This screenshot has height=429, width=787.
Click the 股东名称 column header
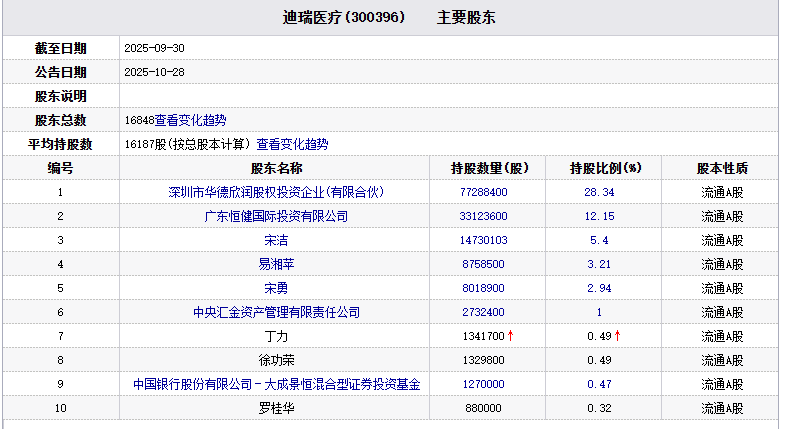(x=276, y=168)
